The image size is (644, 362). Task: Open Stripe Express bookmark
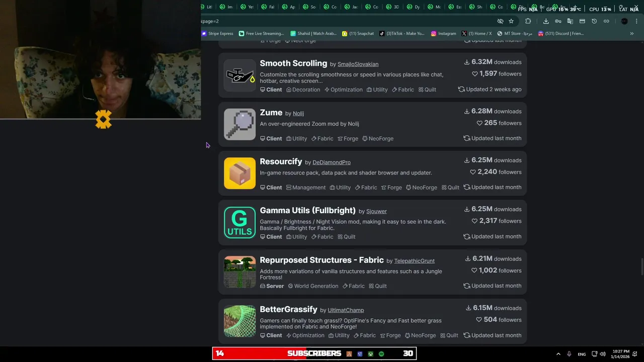[x=217, y=34]
